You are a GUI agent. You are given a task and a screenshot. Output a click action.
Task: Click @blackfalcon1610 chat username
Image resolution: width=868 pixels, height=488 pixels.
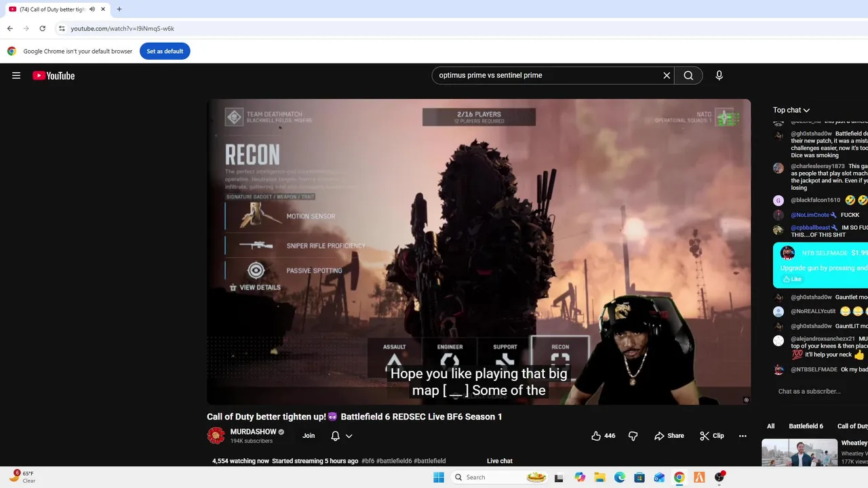click(815, 200)
